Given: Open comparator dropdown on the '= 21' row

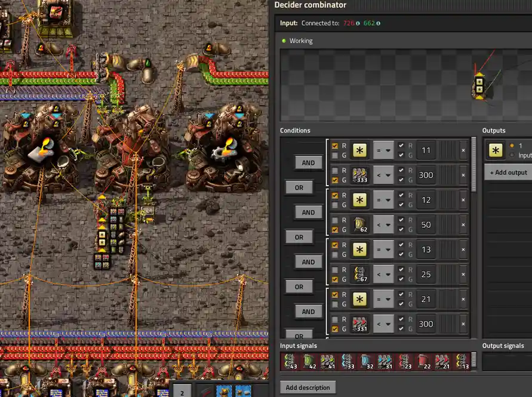Looking at the screenshot, I should coord(383,299).
